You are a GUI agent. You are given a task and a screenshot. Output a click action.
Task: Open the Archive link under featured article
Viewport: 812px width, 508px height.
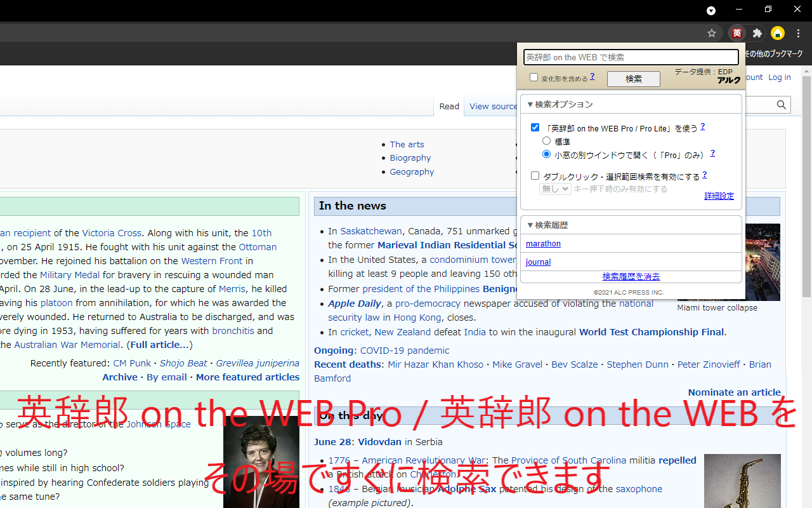pyautogui.click(x=120, y=377)
